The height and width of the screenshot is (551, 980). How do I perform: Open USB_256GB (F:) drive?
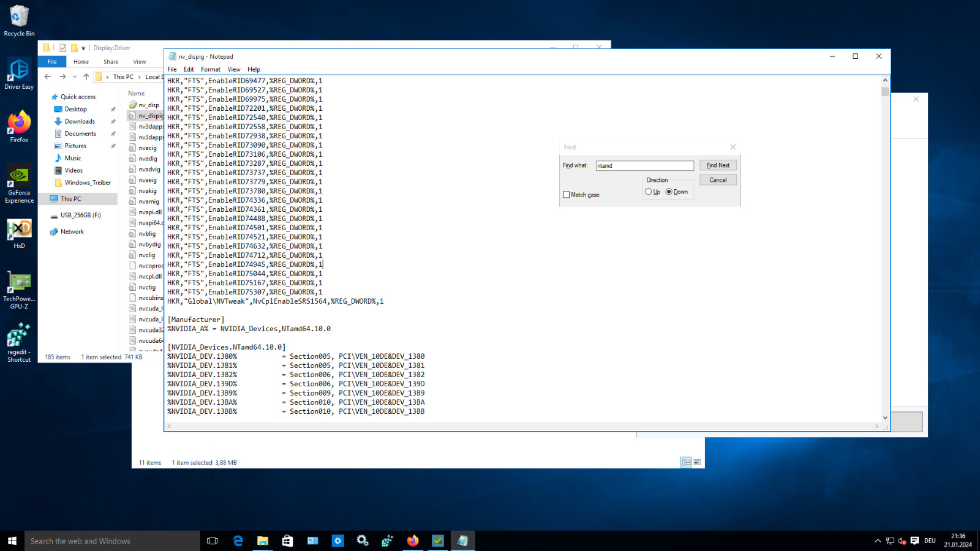(80, 216)
